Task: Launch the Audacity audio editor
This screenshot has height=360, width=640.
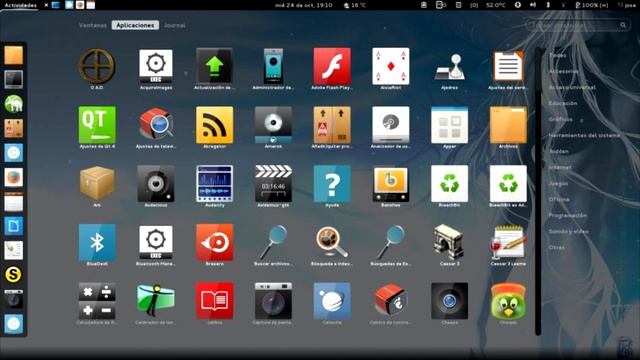Action: [x=214, y=184]
